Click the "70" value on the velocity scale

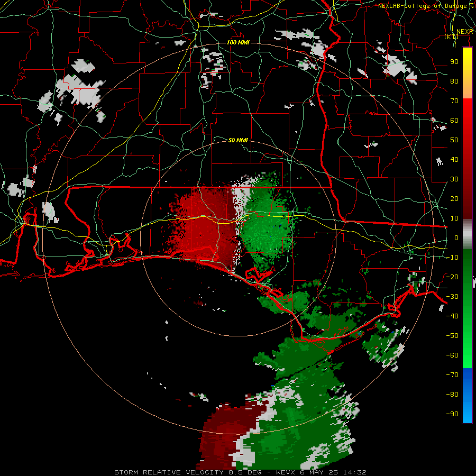click(454, 101)
